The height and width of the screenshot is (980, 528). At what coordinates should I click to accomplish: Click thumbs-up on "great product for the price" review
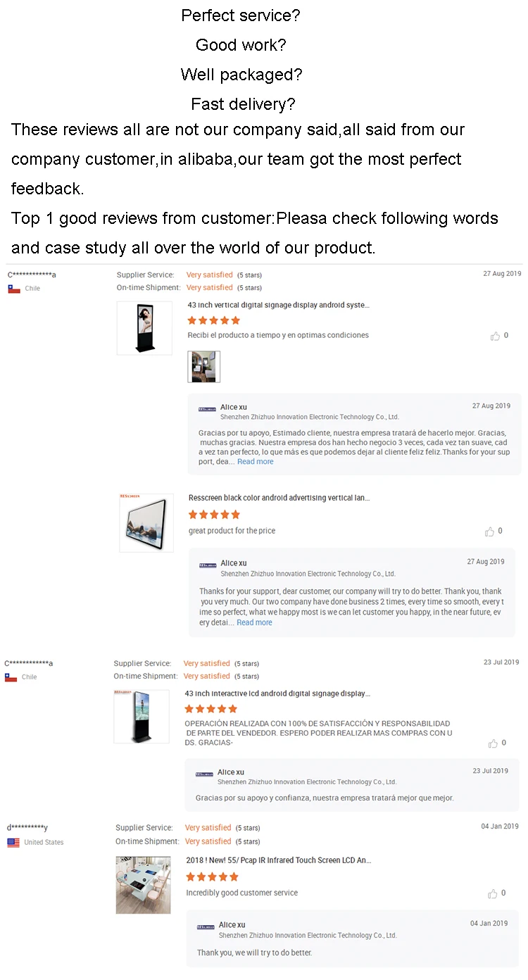490,532
